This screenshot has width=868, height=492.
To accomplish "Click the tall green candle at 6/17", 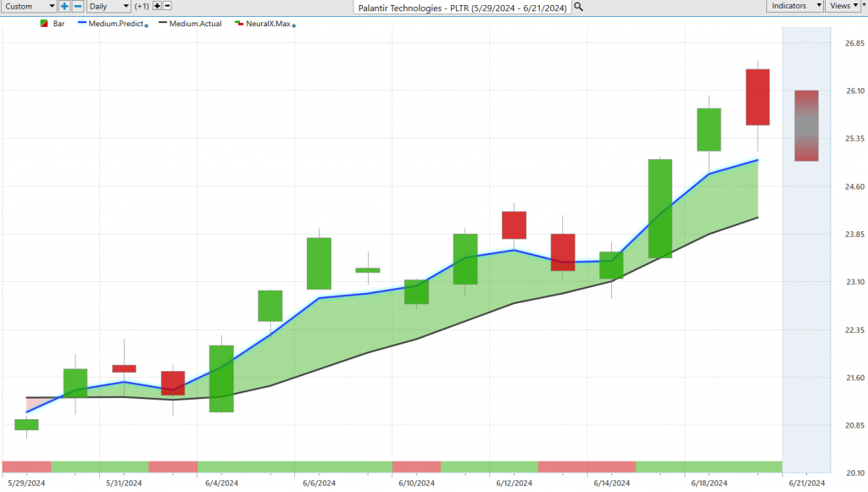I will 660,208.
